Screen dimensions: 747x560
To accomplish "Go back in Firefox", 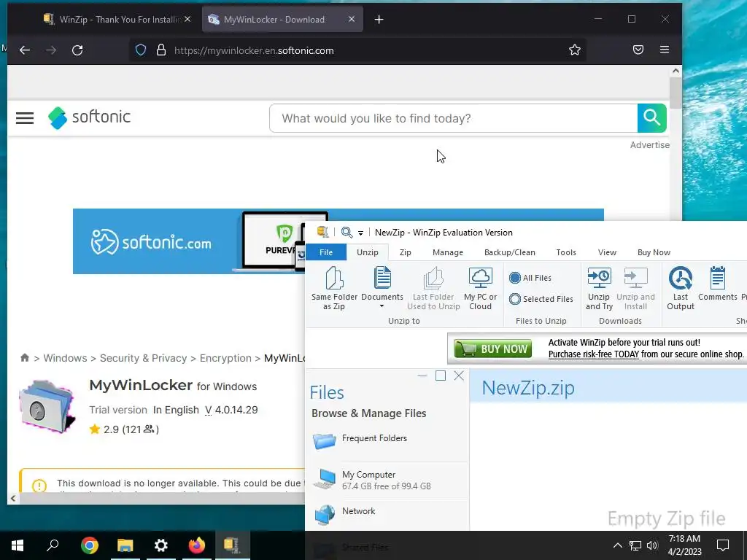I will [x=25, y=50].
